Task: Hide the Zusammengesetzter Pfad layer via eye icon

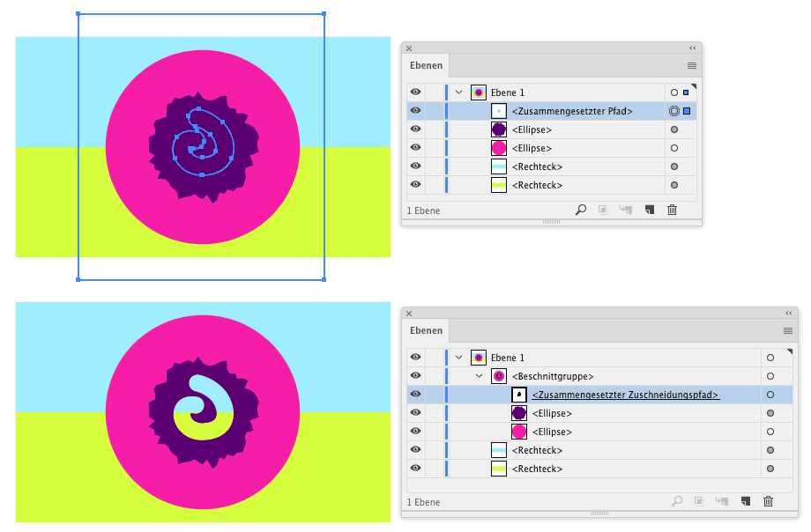Action: 415,111
